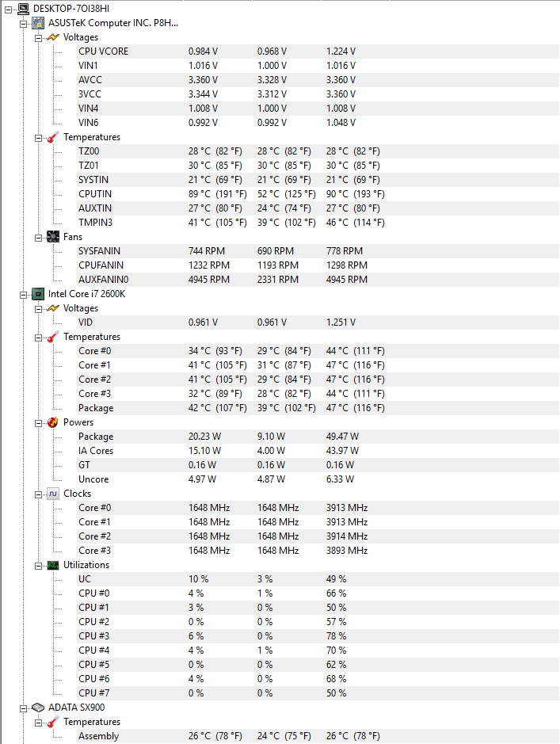Click the motherboard Temperatures thermometer icon
Viewport: 560px width, 744px height.
click(53, 137)
